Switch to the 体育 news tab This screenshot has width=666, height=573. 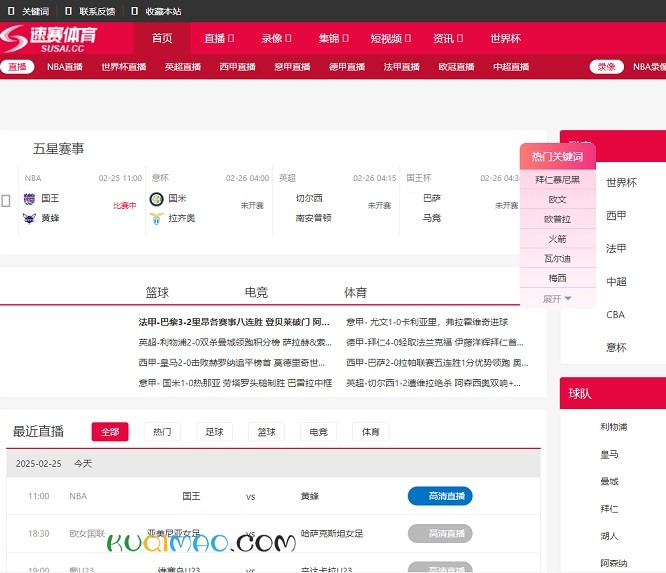tap(355, 292)
